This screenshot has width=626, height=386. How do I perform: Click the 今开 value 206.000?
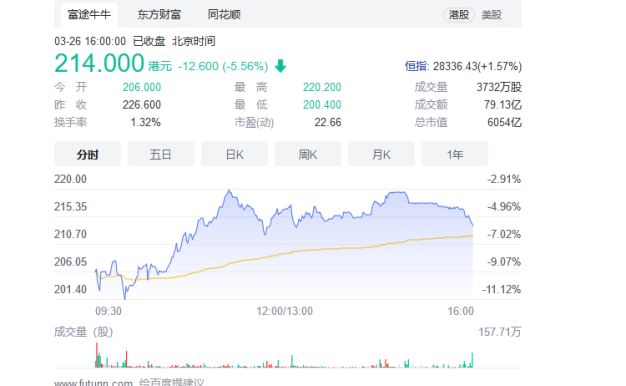click(142, 87)
